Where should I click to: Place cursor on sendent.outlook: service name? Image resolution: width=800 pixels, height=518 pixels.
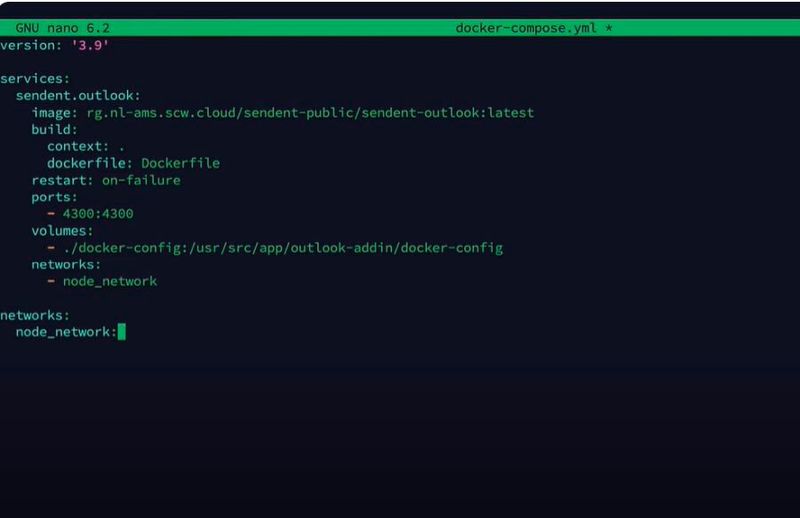pyautogui.click(x=78, y=95)
